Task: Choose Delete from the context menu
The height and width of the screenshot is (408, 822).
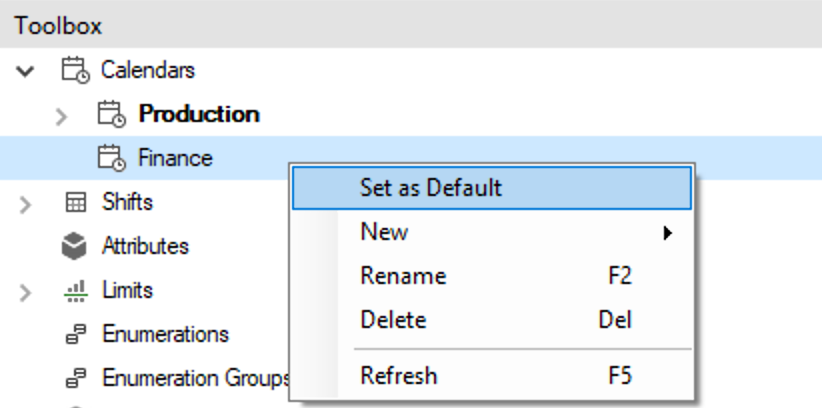Action: [x=492, y=320]
